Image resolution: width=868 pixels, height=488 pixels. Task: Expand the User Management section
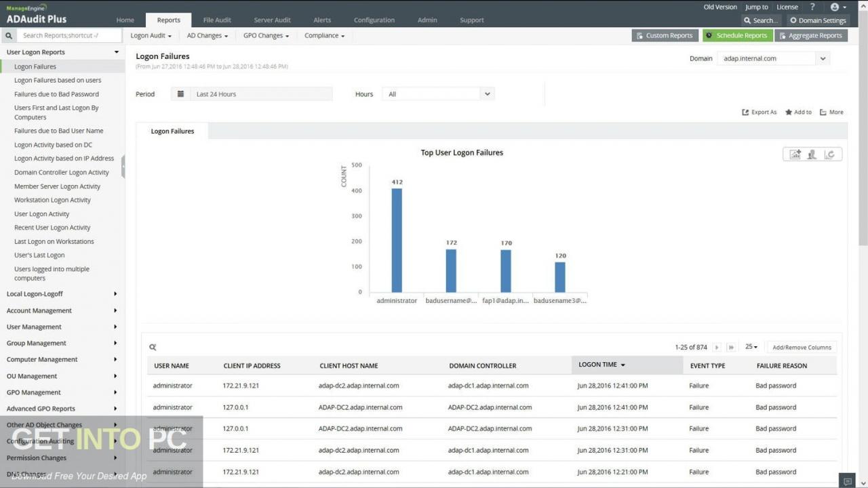point(62,327)
